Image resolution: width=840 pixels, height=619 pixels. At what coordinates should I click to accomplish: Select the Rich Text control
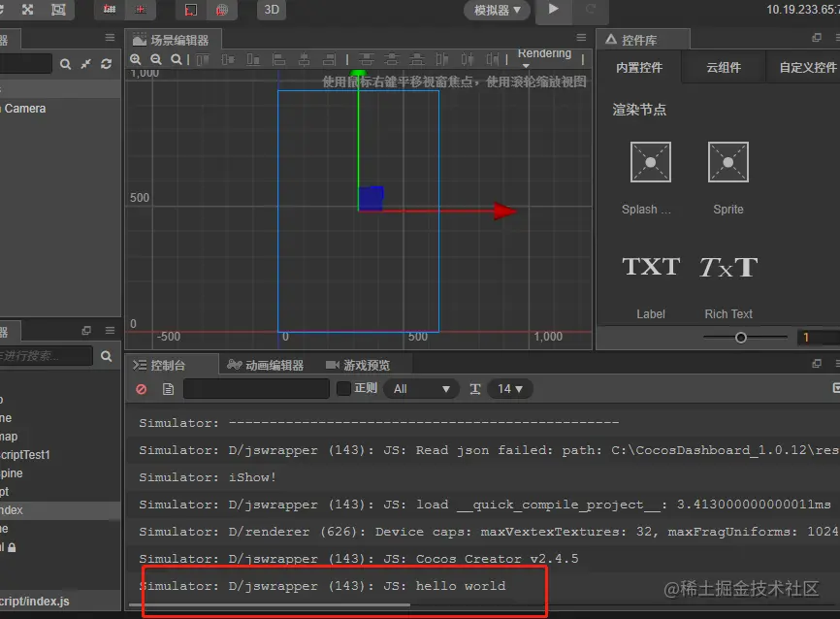click(728, 287)
